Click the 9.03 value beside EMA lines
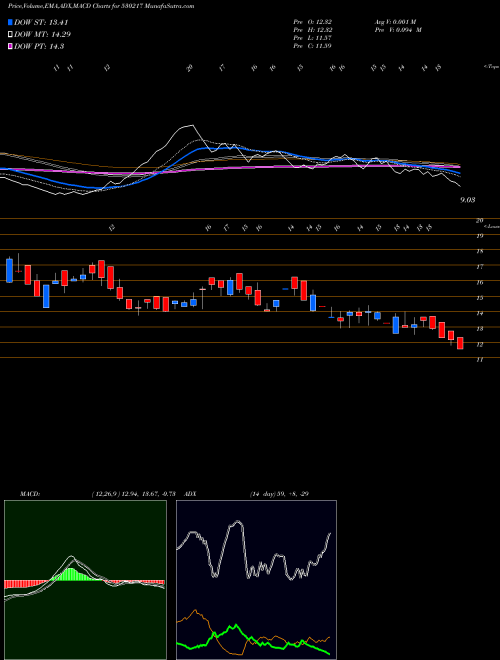This screenshot has width=500, height=660. [468, 200]
